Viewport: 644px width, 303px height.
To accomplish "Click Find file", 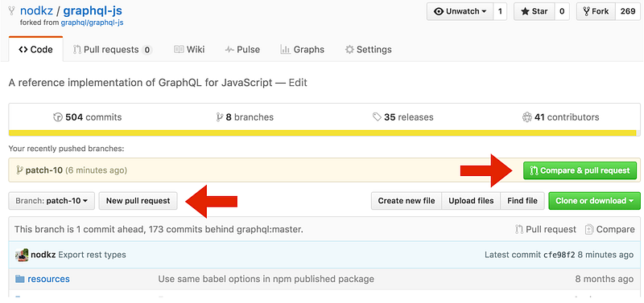I will coord(522,201).
